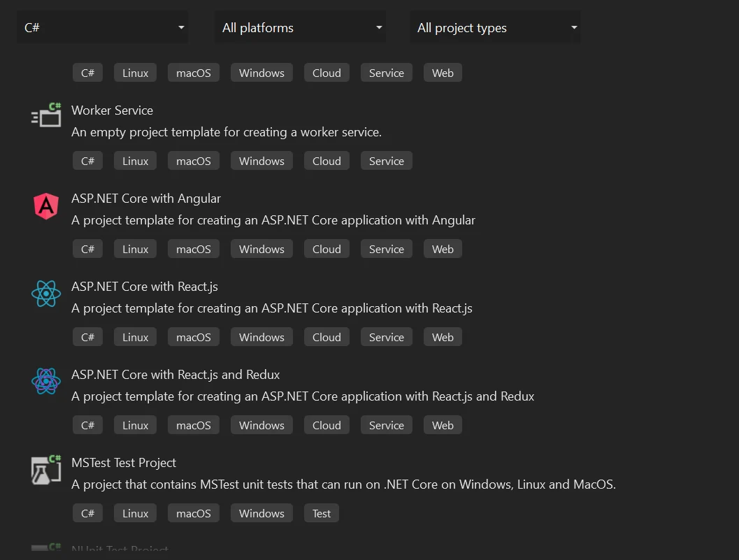This screenshot has height=560, width=739.
Task: Open the C# language filter dropdown
Action: tap(102, 27)
